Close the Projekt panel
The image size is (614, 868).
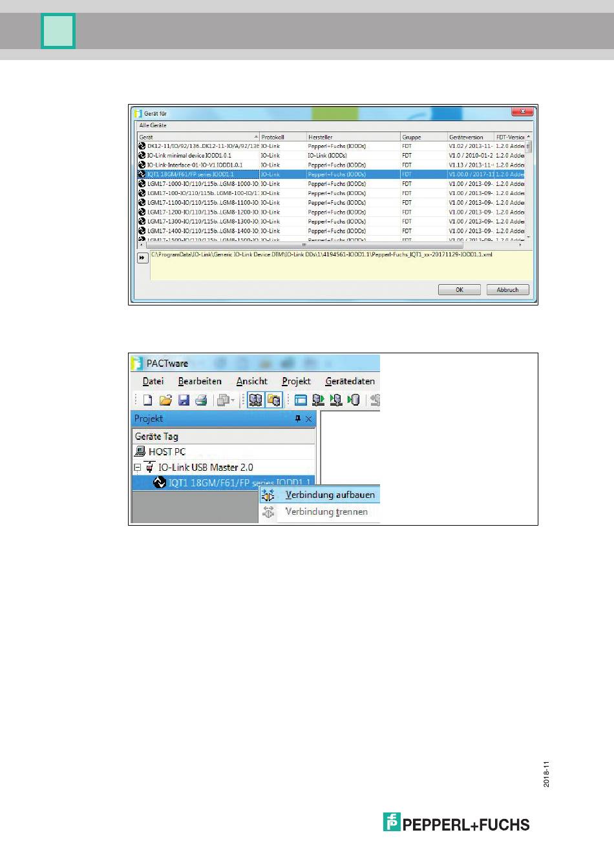pyautogui.click(x=308, y=418)
